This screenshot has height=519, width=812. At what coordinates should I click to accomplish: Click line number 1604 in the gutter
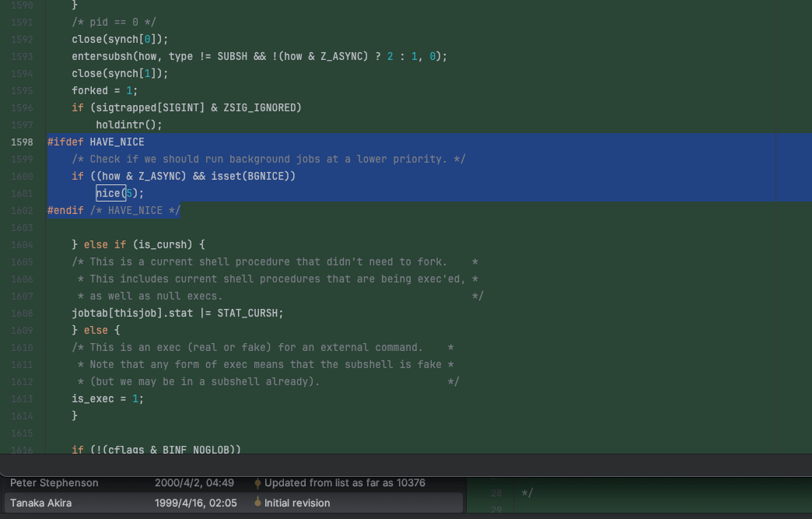click(x=22, y=244)
